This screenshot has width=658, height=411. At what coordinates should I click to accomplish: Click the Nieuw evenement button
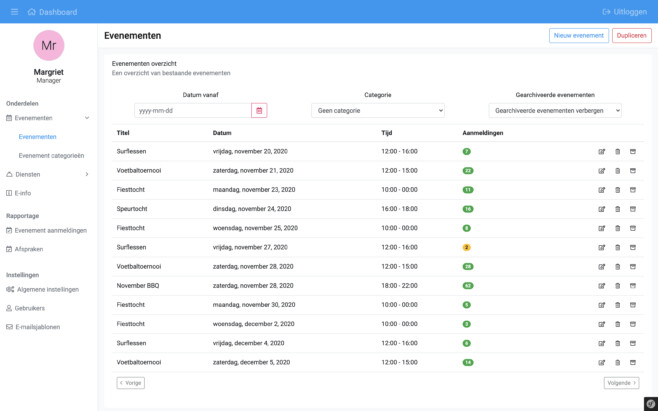point(578,36)
